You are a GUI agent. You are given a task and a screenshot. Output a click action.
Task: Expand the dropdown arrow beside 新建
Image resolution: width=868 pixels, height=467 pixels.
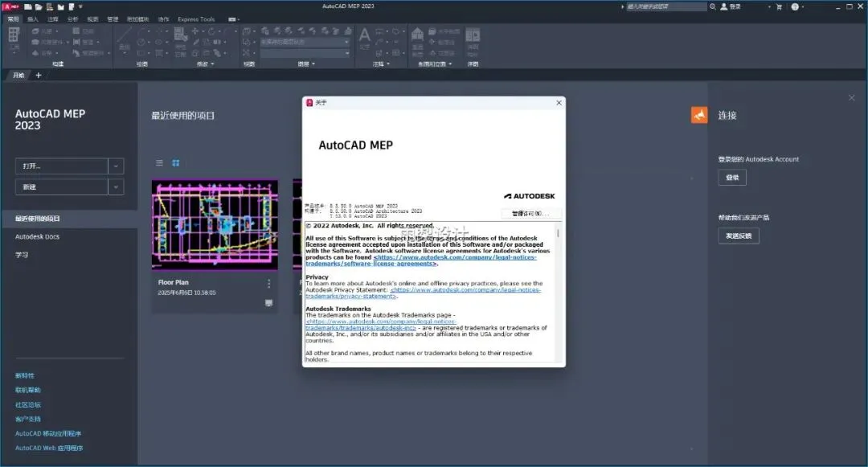(x=116, y=187)
